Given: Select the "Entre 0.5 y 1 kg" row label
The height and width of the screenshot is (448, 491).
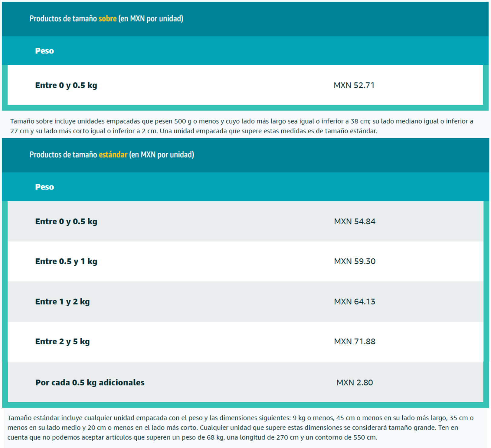Looking at the screenshot, I should [x=66, y=261].
